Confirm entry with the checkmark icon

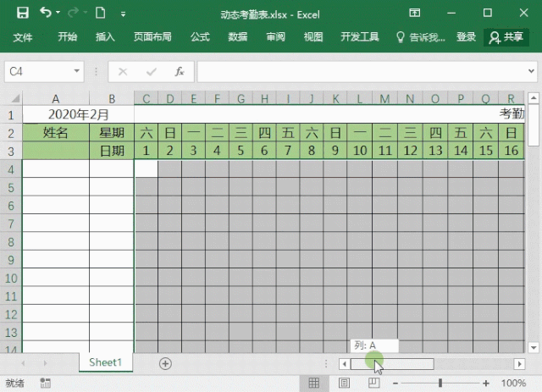click(151, 72)
